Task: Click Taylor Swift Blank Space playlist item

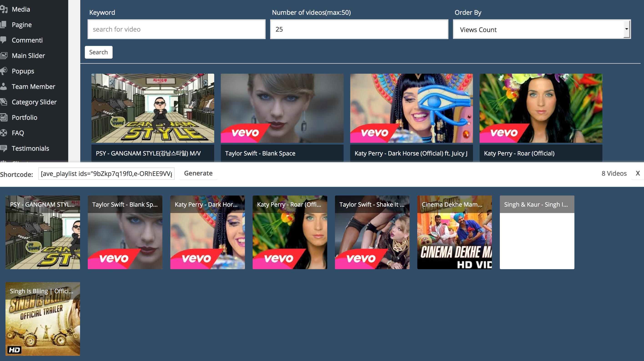Action: pyautogui.click(x=125, y=232)
